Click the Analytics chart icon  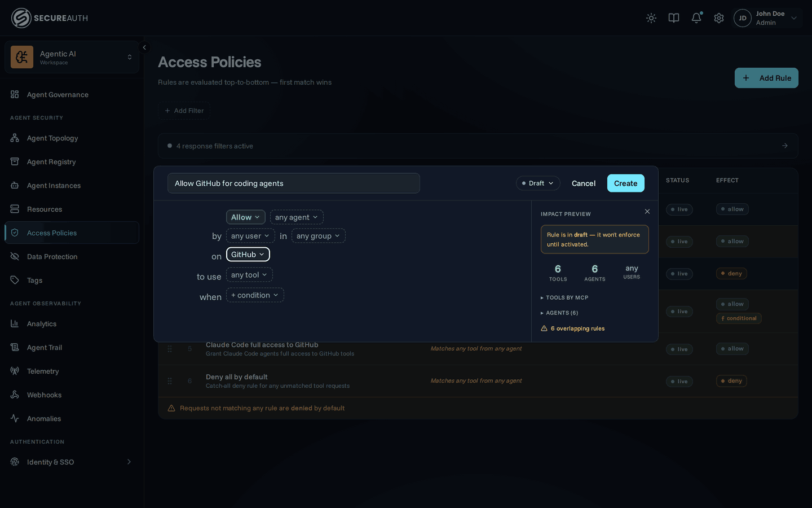(15, 323)
